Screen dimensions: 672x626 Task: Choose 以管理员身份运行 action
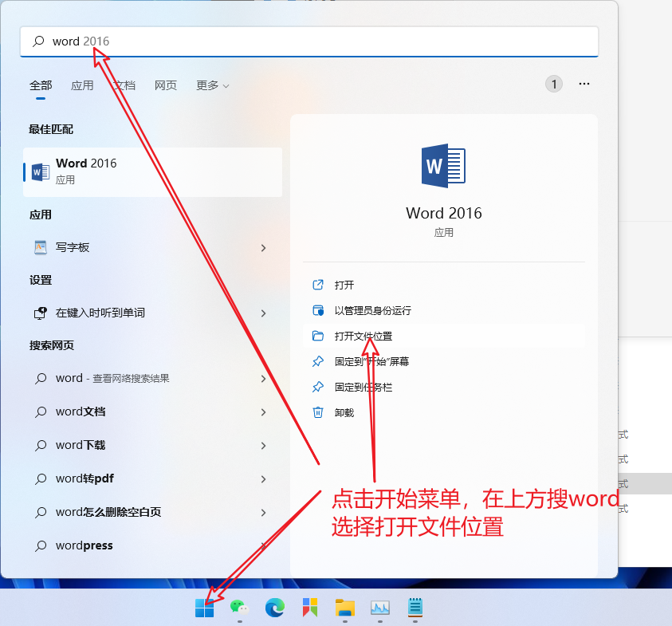[372, 310]
